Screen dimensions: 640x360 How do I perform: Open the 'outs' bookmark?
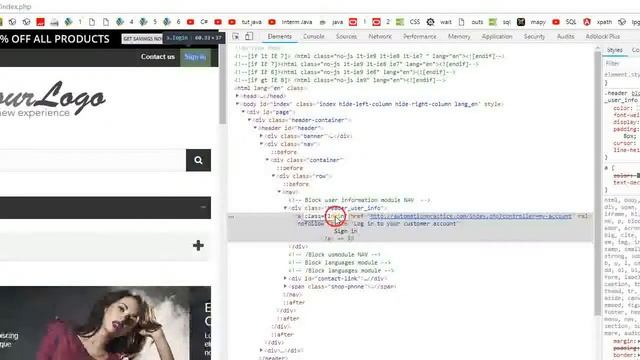[x=471, y=22]
